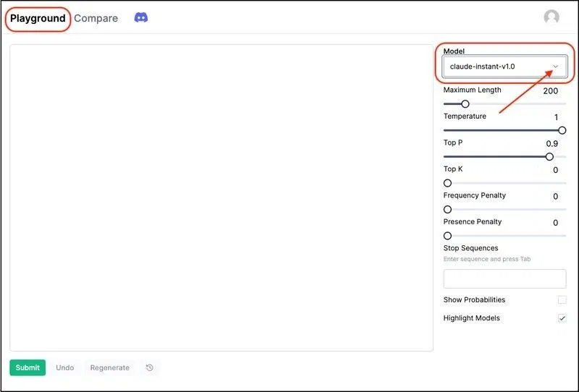Screen dimensions: 579x392
Task: Click the Regenerate button
Action: point(110,367)
